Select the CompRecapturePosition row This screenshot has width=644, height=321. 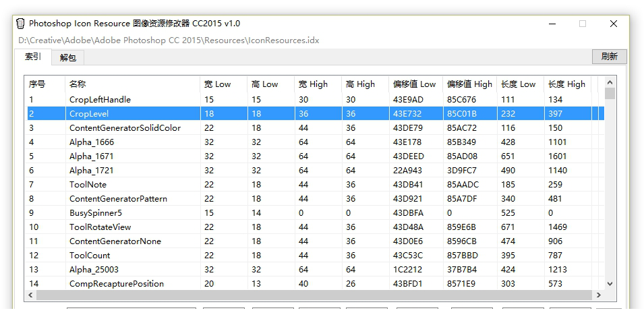[x=316, y=284]
